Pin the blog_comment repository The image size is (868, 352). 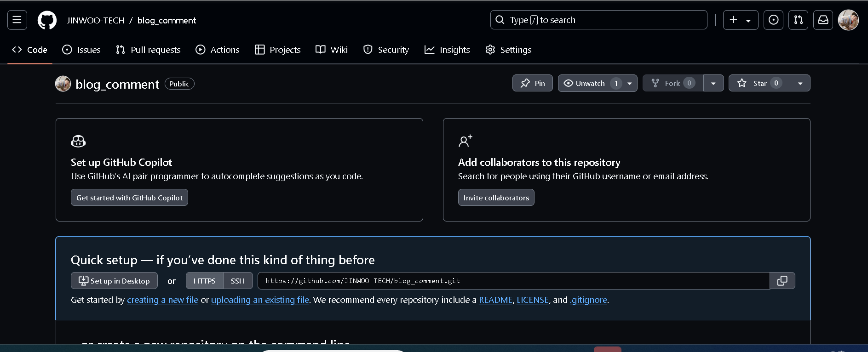pos(533,83)
